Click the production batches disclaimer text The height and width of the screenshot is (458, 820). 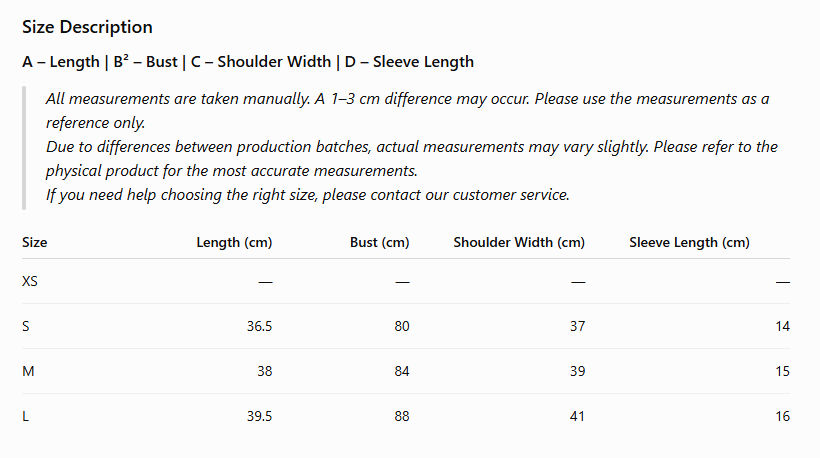point(412,158)
